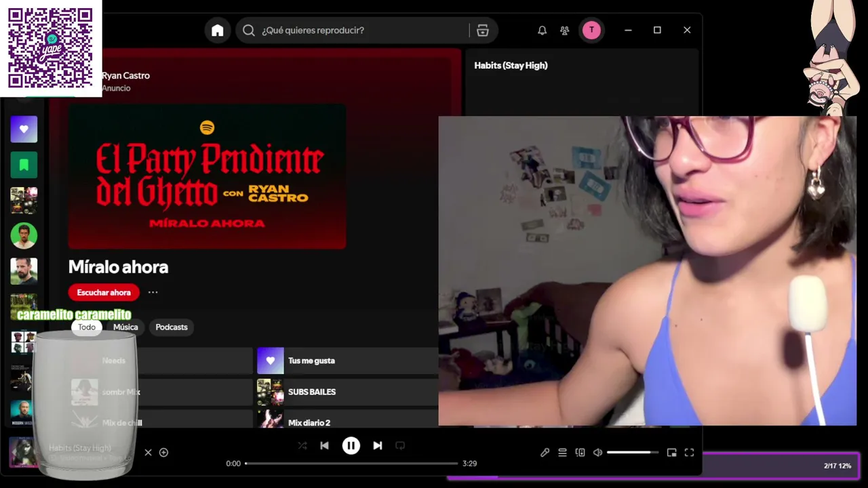Add Habits (Stay High) to Liked Songs

(x=163, y=452)
